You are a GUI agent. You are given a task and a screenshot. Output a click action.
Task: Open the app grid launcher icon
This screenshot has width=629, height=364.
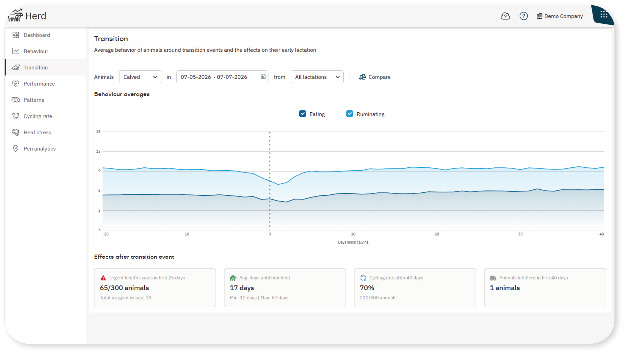click(x=604, y=14)
